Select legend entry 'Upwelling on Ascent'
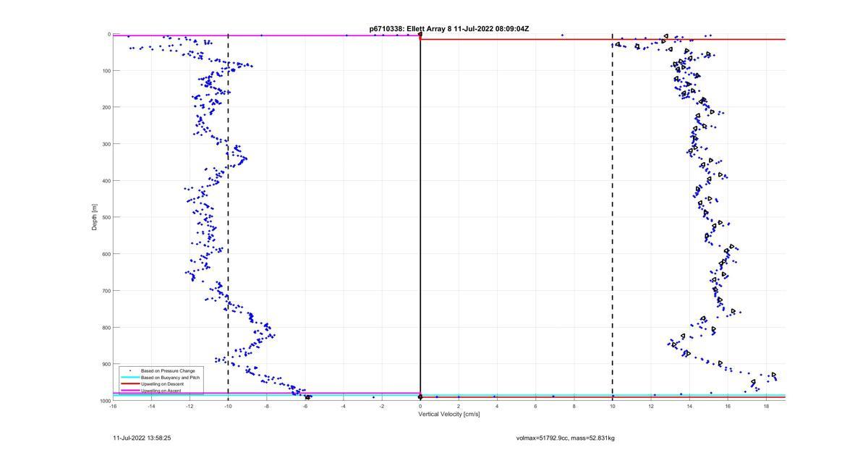 click(x=161, y=391)
